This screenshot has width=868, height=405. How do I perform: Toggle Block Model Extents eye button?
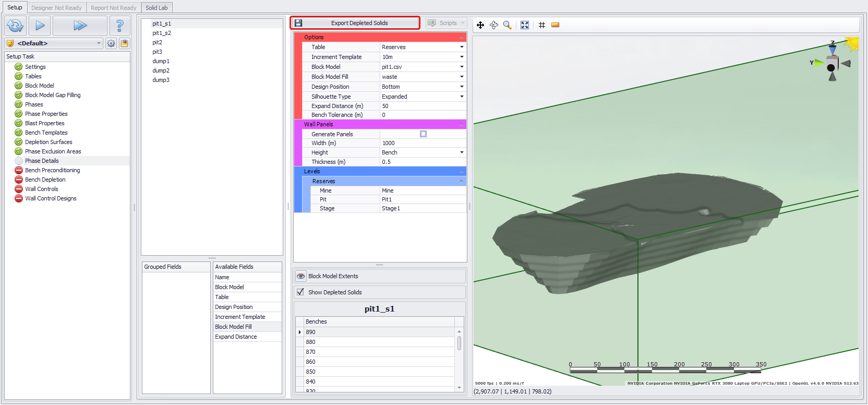[x=301, y=276]
